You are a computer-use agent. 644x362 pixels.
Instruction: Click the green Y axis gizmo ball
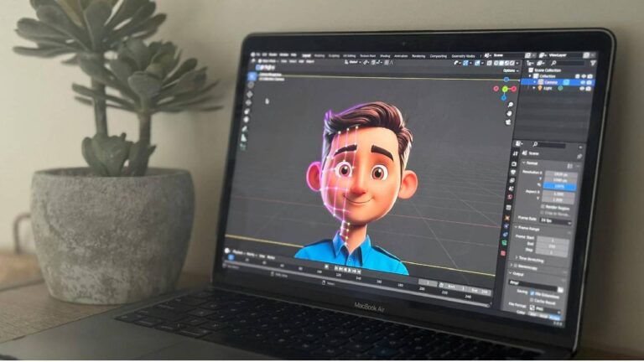click(505, 89)
